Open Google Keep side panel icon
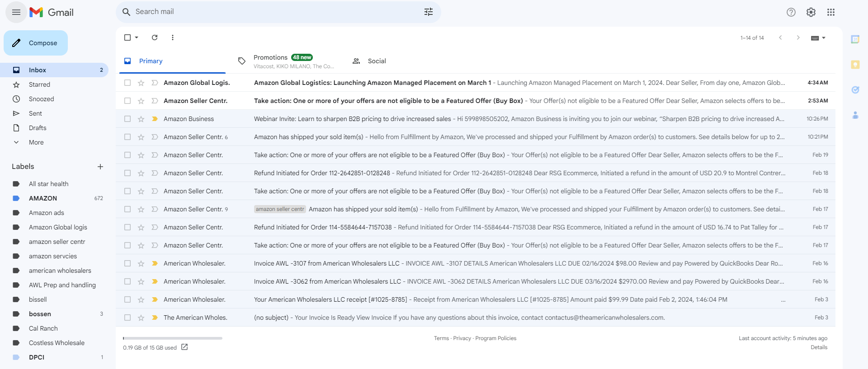Viewport: 868px width, 369px height. [855, 65]
